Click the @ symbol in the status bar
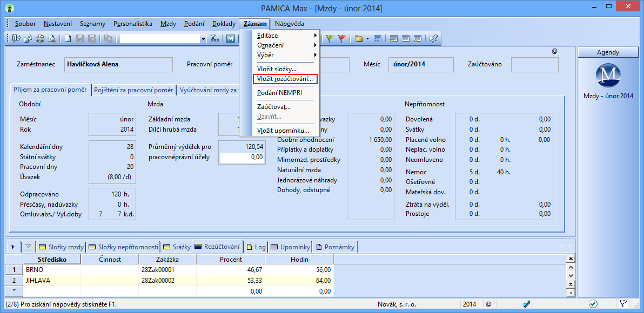Image resolution: width=644 pixels, height=313 pixels. coord(488,304)
